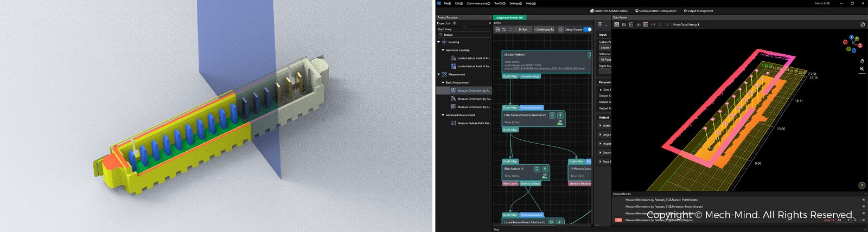Click Intensity Image output port

tap(530, 76)
